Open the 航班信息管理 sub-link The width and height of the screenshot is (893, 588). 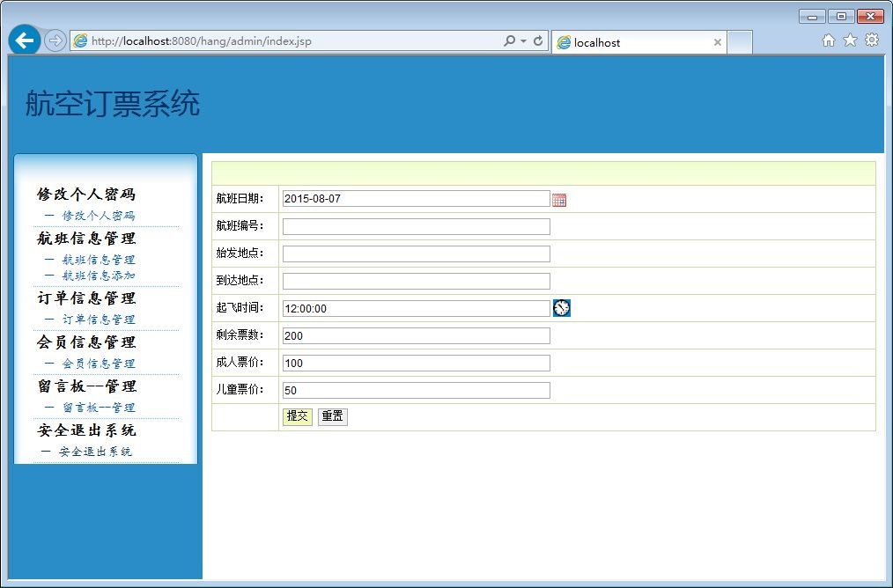(99, 260)
